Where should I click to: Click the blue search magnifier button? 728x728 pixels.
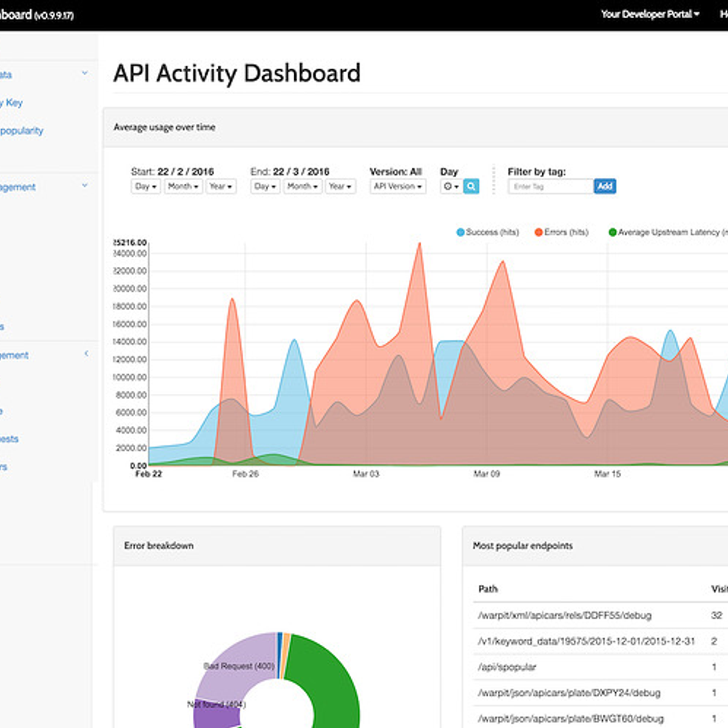click(x=471, y=186)
